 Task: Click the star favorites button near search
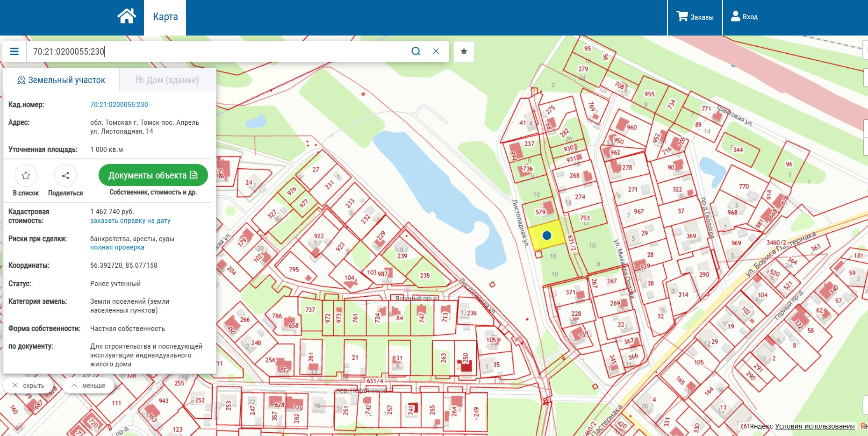pos(464,51)
